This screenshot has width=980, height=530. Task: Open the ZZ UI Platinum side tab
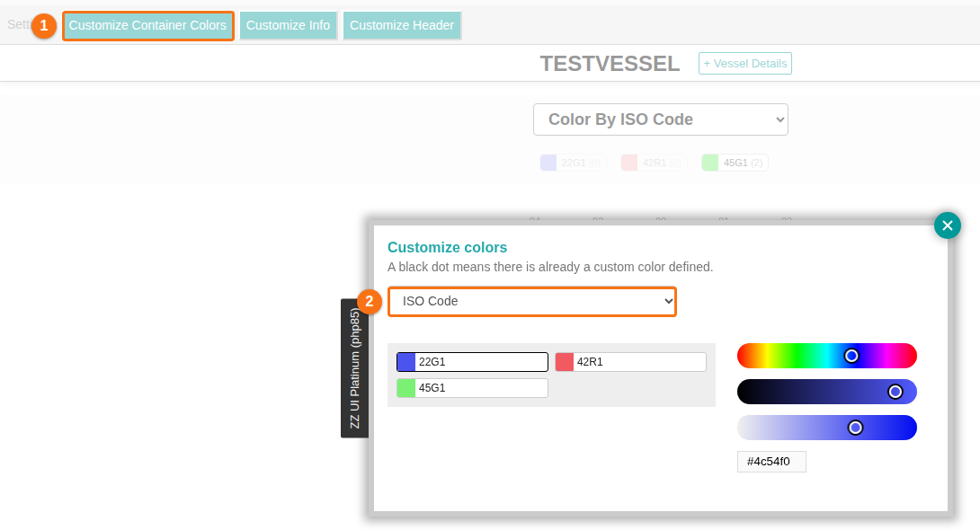click(x=354, y=368)
